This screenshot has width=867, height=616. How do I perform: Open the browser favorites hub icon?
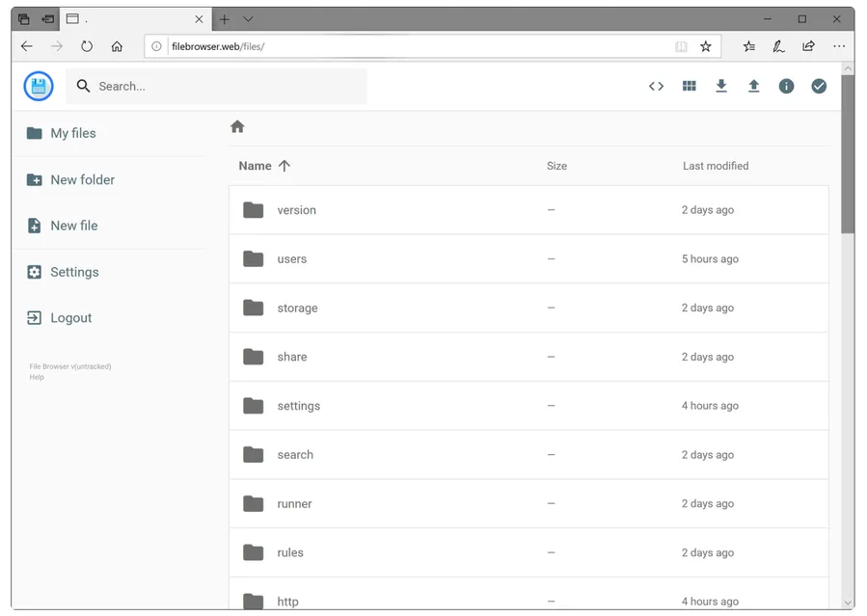pos(749,46)
